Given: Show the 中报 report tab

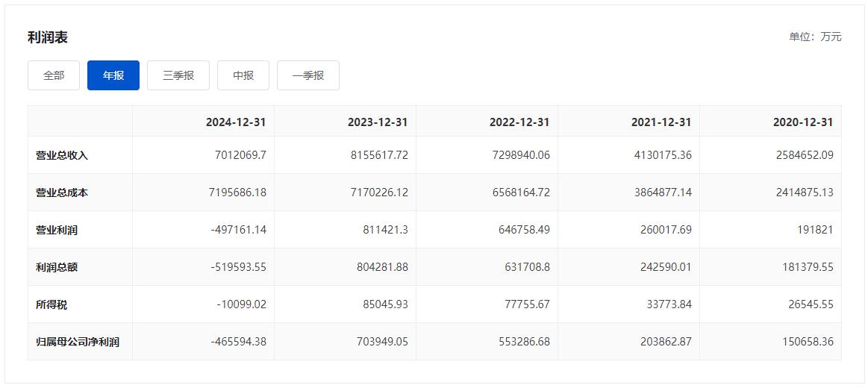Looking at the screenshot, I should pos(243,75).
